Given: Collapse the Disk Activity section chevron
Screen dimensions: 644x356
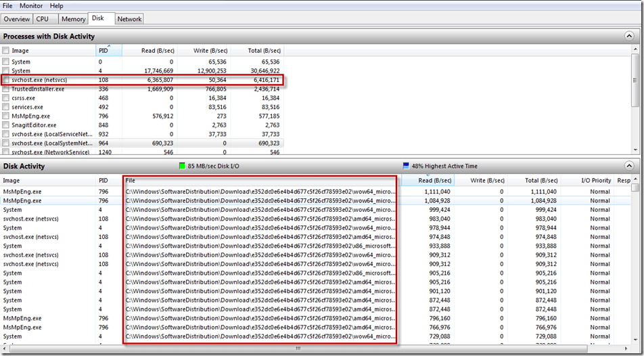Looking at the screenshot, I should (x=630, y=166).
